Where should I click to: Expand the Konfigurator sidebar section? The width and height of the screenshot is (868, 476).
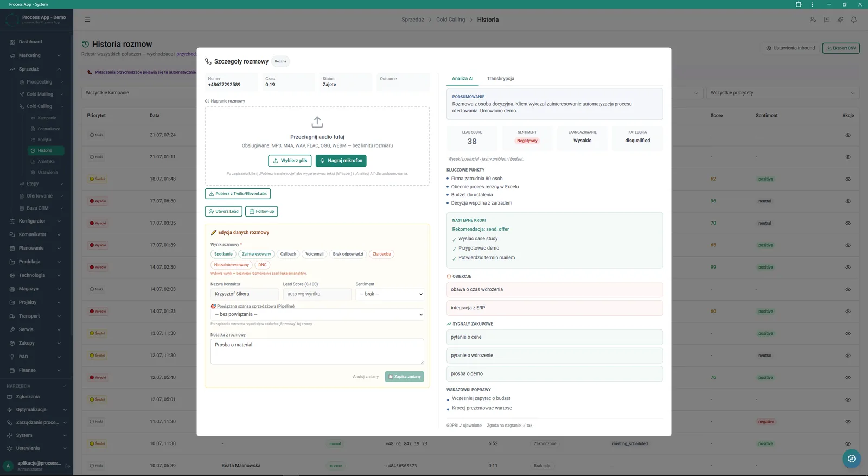36,221
